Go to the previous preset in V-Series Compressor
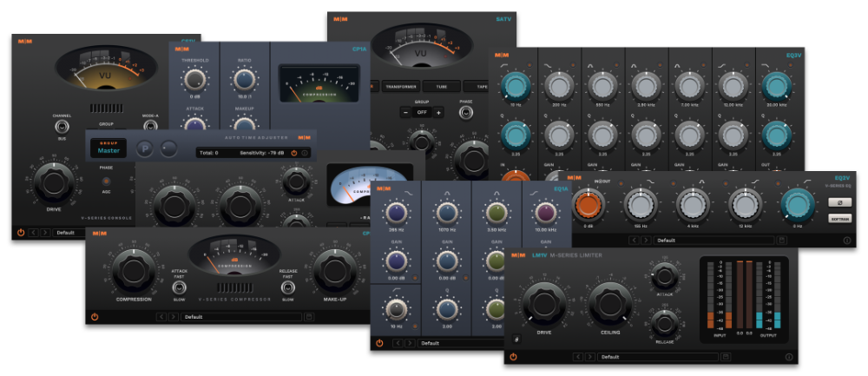Screen dimensions: 868x376 click(161, 317)
